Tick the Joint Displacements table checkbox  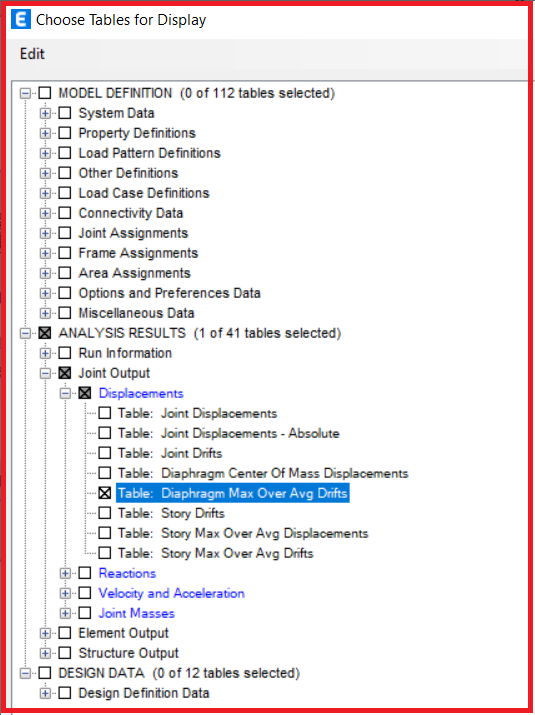(x=105, y=413)
